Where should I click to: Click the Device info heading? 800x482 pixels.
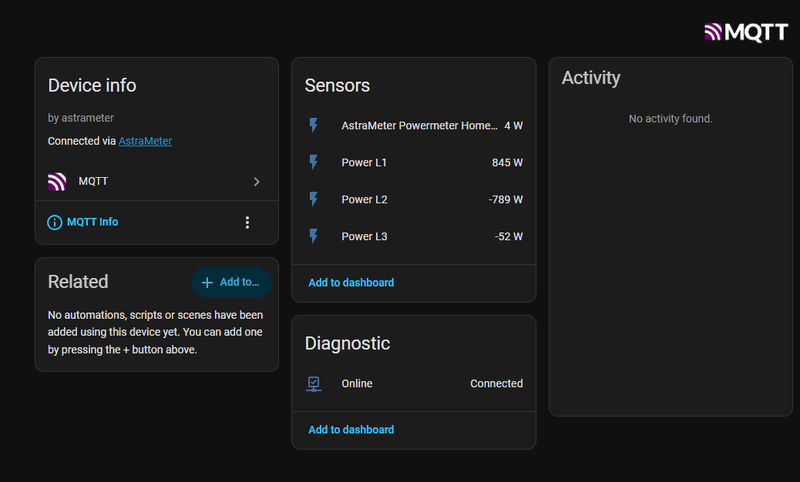click(x=92, y=86)
